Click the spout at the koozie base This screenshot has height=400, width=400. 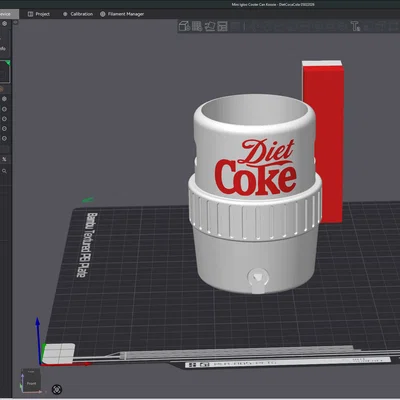coord(257,281)
